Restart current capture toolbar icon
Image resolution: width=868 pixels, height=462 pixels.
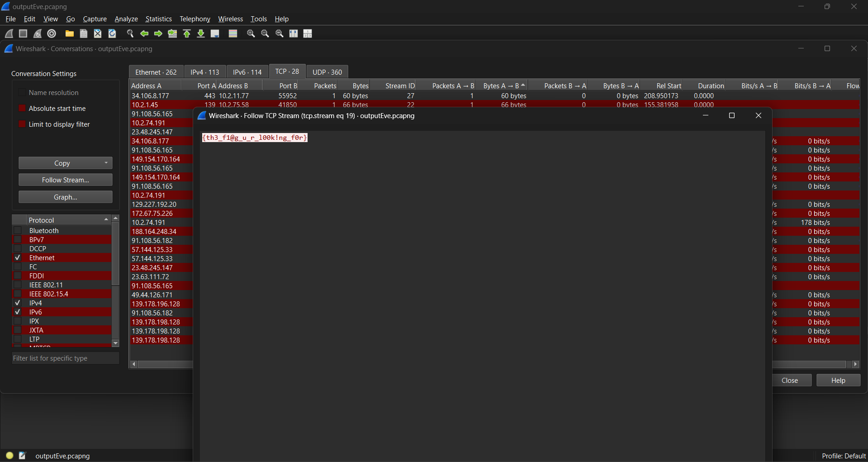[x=38, y=33]
